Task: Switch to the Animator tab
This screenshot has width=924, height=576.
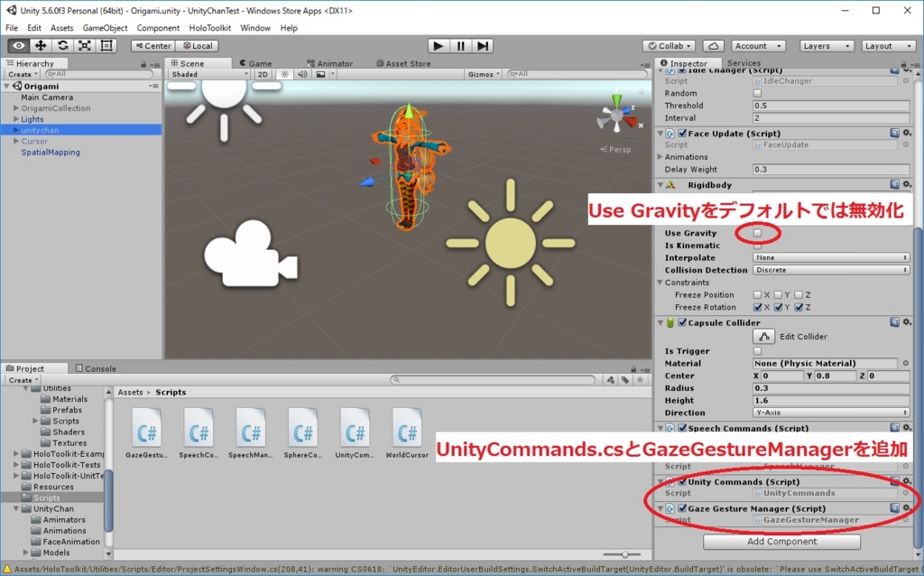Action: (330, 63)
